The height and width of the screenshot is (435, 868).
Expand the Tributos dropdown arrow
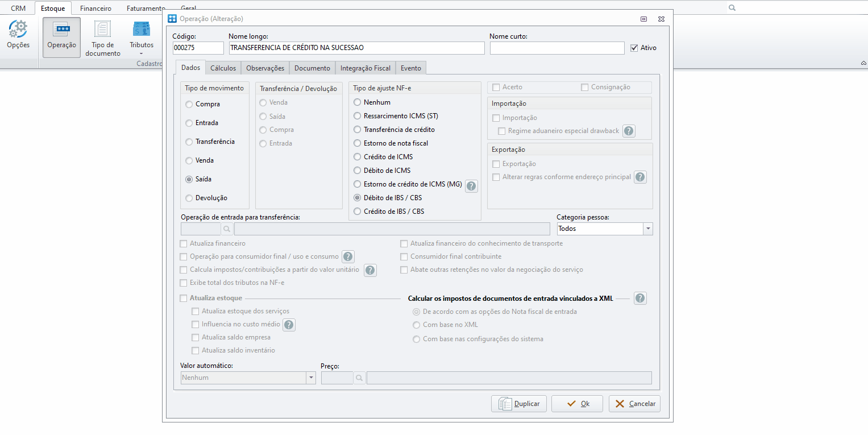pos(142,54)
